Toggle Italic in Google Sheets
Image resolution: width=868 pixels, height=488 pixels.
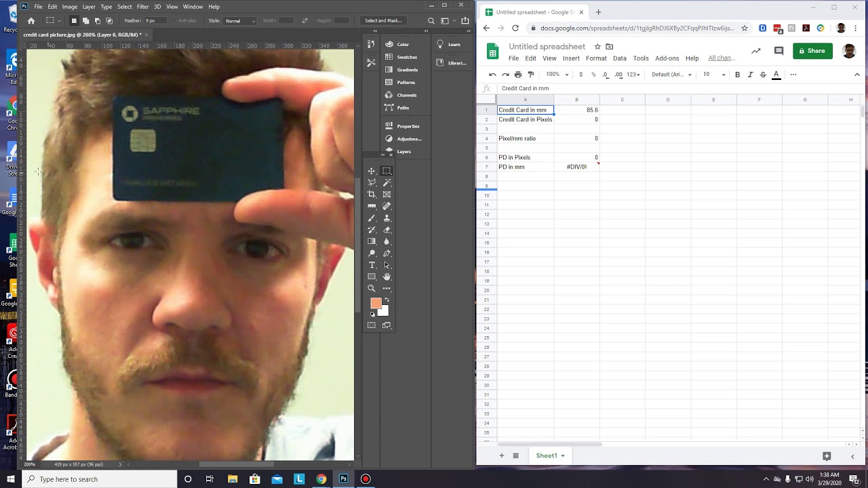click(x=750, y=75)
